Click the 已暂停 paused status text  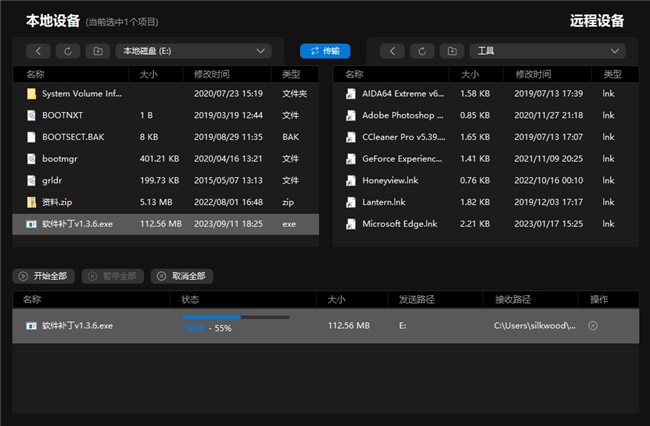click(x=193, y=328)
